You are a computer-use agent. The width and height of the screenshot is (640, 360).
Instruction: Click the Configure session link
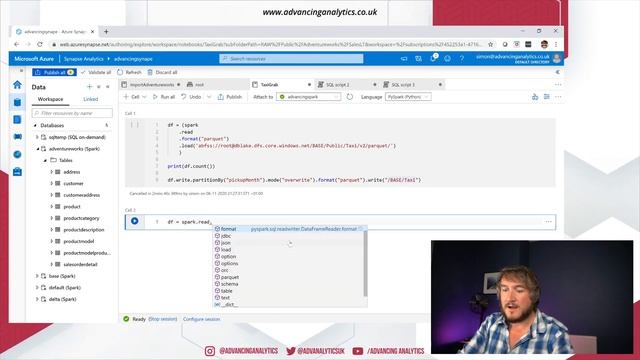point(202,319)
